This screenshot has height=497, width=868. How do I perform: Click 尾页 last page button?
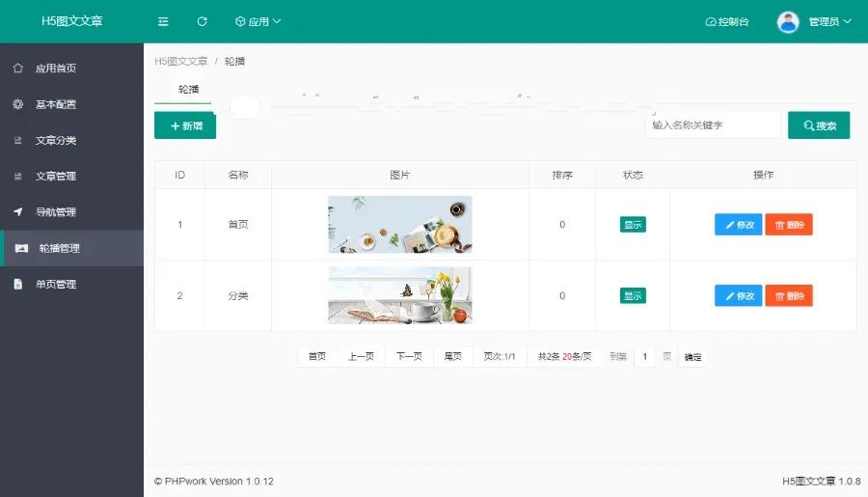click(x=453, y=356)
